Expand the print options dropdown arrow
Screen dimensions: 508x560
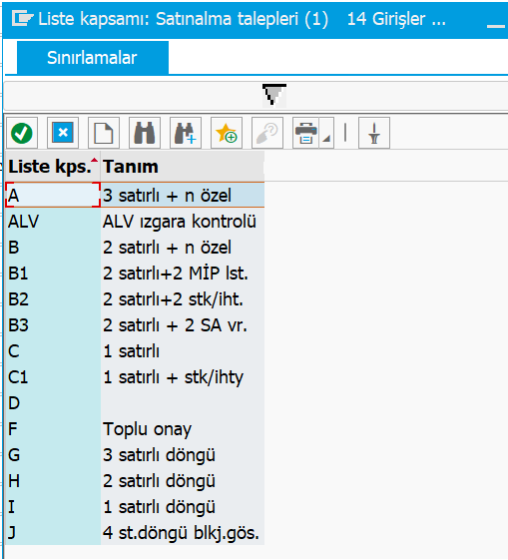327,138
